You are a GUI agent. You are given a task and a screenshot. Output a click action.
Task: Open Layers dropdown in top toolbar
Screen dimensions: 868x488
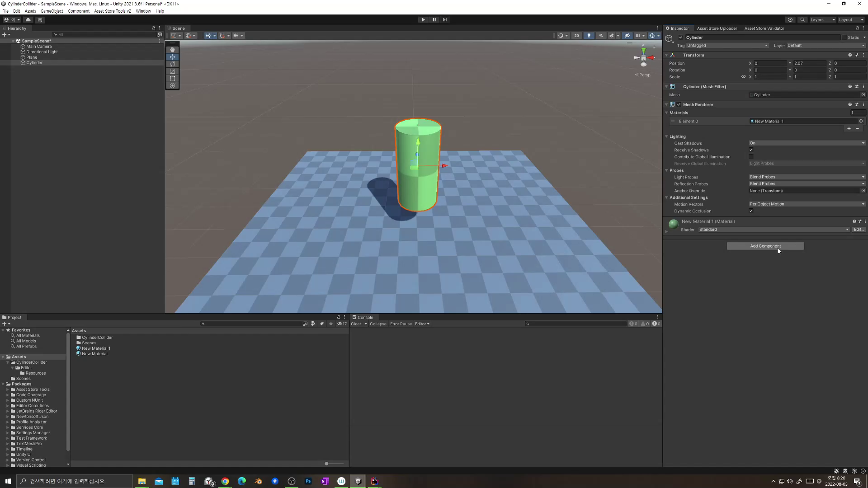822,20
